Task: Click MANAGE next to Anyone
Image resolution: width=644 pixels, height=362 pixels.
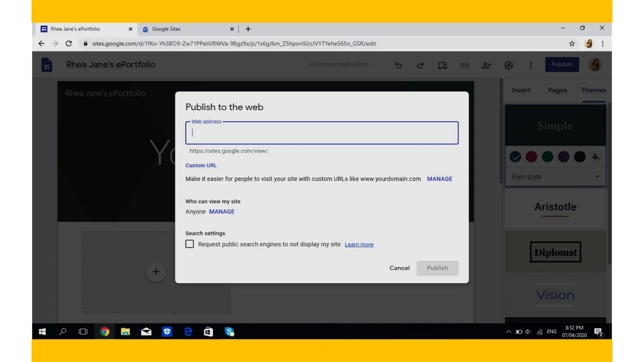Action: [x=222, y=211]
